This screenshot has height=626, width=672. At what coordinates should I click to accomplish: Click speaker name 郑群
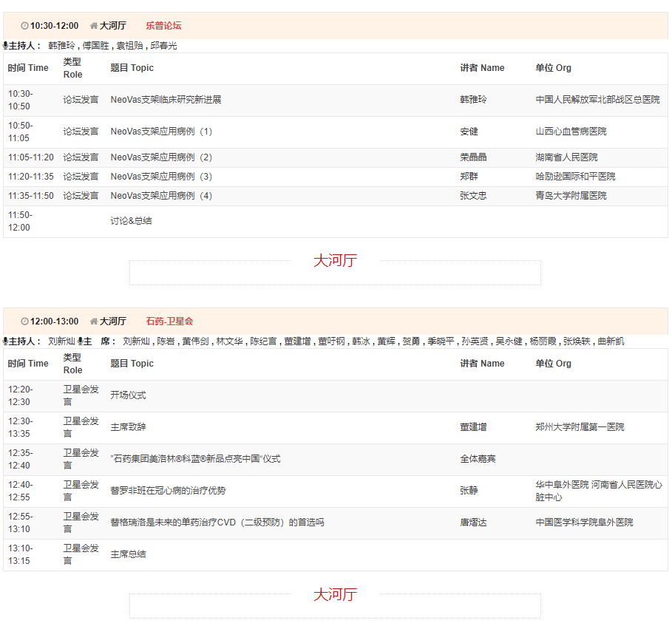click(x=469, y=177)
